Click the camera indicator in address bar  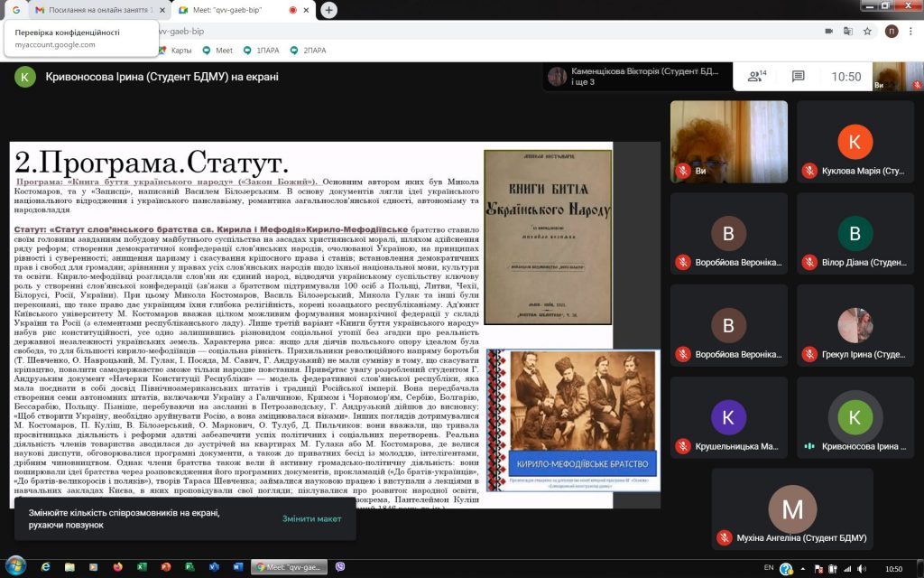point(828,31)
